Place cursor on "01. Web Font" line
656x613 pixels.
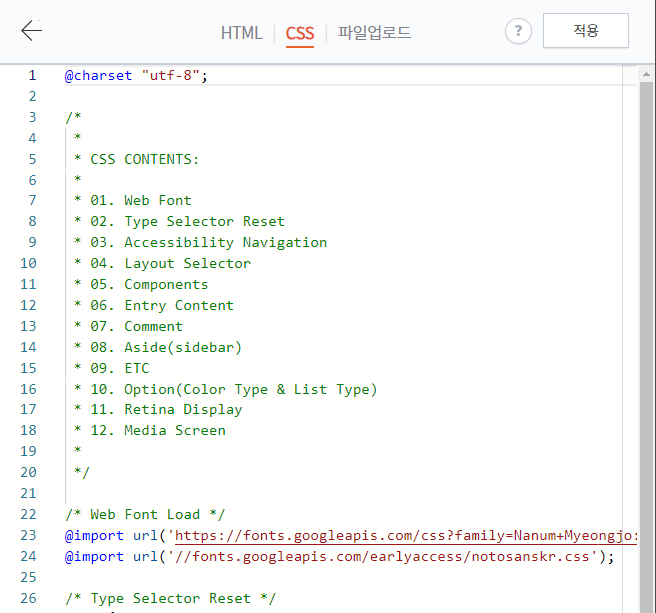pos(133,200)
